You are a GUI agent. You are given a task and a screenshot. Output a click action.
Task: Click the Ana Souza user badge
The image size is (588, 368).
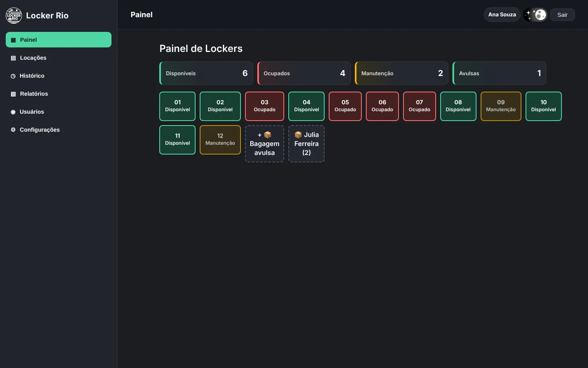pyautogui.click(x=502, y=14)
